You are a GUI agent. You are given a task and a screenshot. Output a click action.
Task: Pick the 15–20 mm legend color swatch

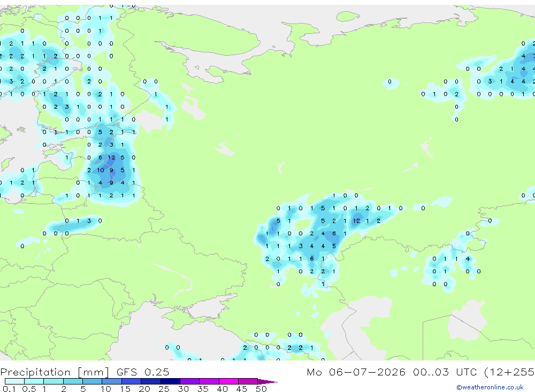tap(131, 381)
